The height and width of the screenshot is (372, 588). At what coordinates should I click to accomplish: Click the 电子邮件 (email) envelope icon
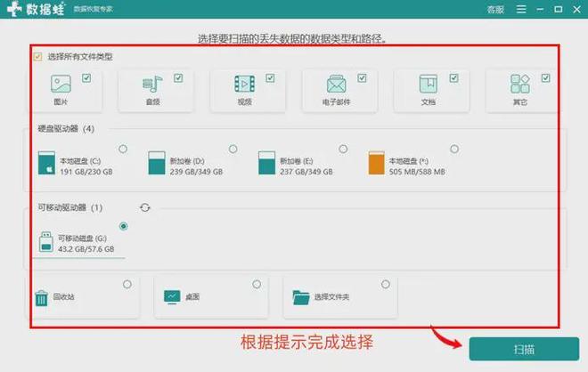336,85
